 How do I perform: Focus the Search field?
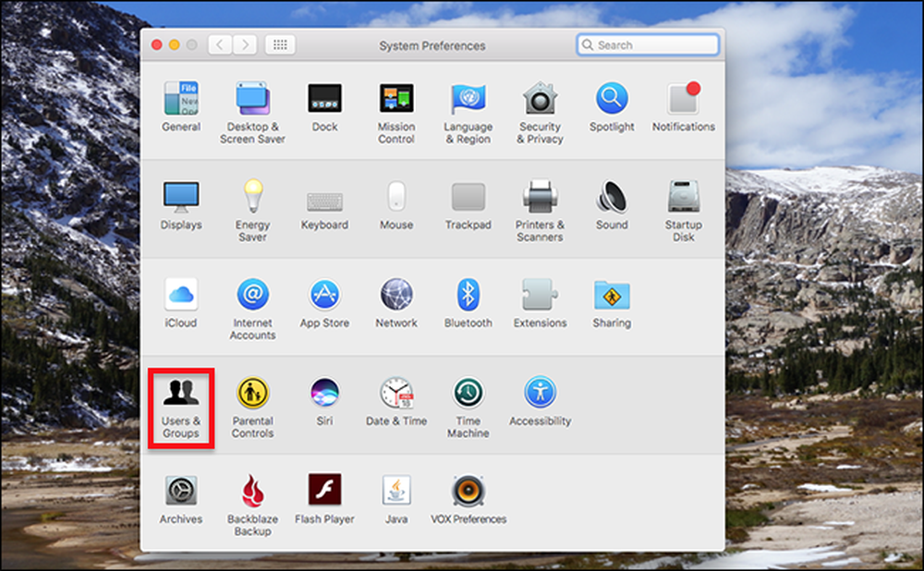[x=648, y=44]
